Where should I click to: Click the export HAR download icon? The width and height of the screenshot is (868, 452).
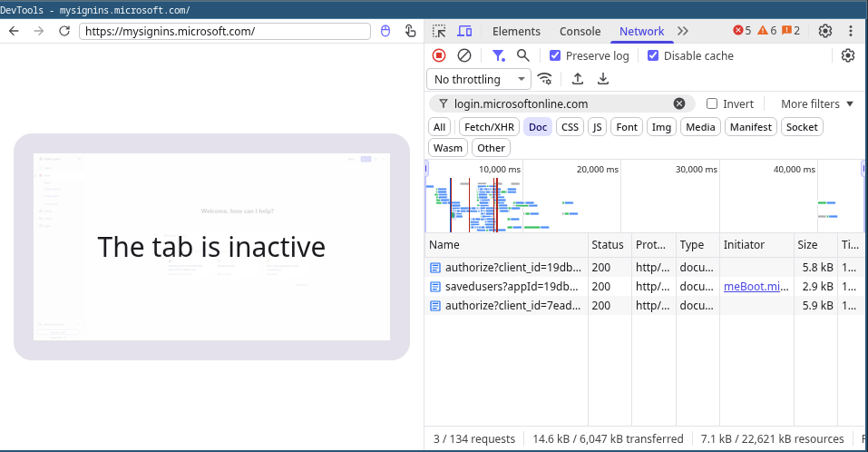coord(603,79)
